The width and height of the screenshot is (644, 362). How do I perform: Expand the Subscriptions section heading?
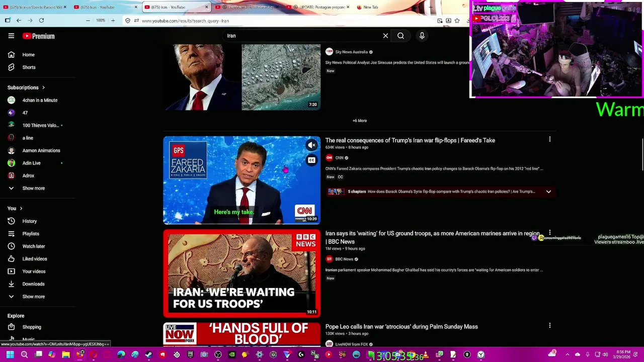26,87
